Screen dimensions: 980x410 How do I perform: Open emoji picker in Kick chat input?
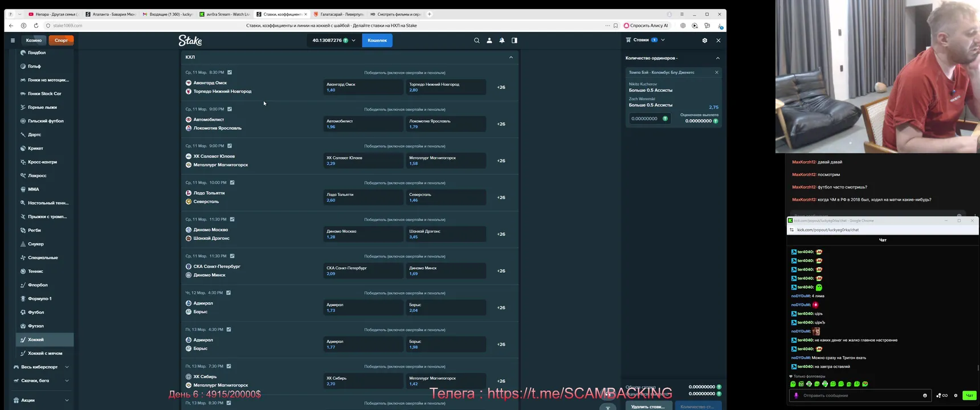tap(925, 395)
